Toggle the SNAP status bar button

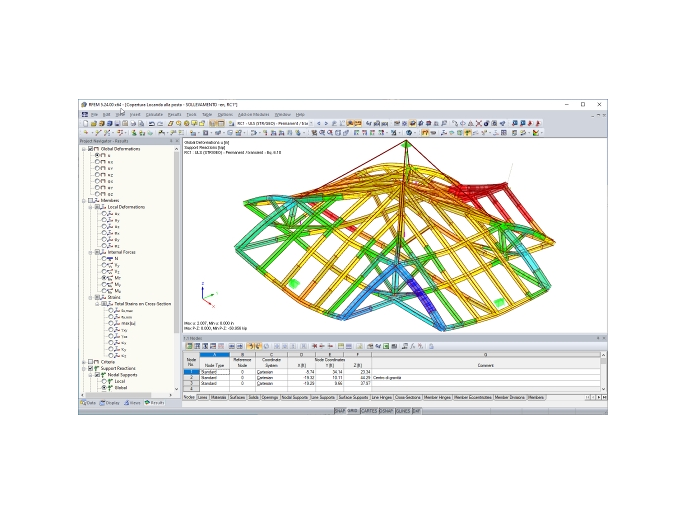[x=340, y=411]
